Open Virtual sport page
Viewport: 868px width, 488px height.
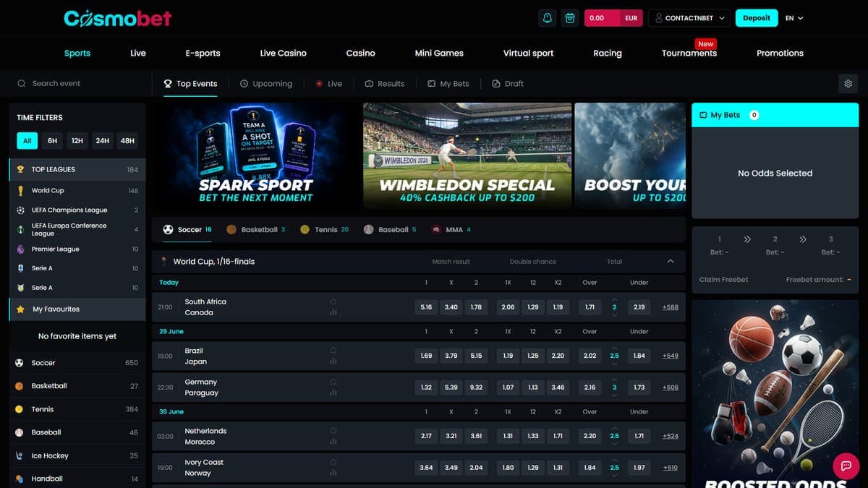pos(528,53)
